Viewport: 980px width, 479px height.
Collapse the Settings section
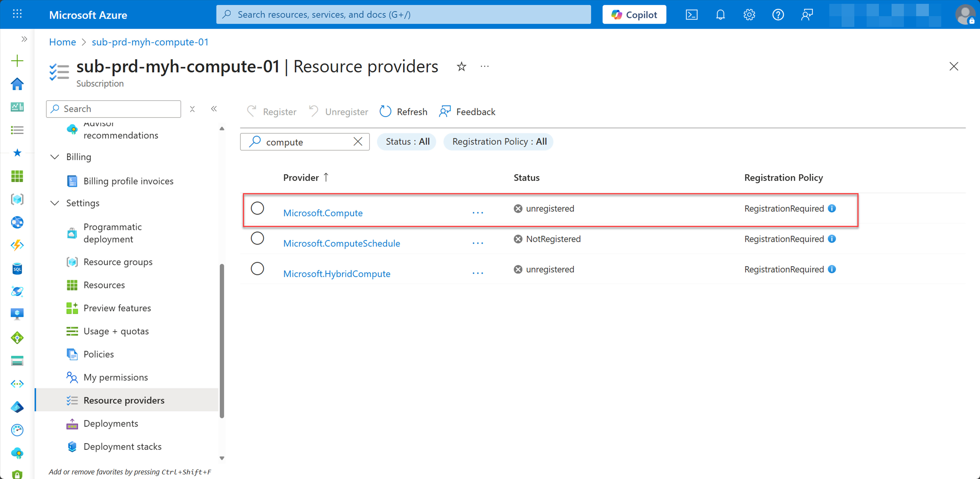click(x=54, y=203)
